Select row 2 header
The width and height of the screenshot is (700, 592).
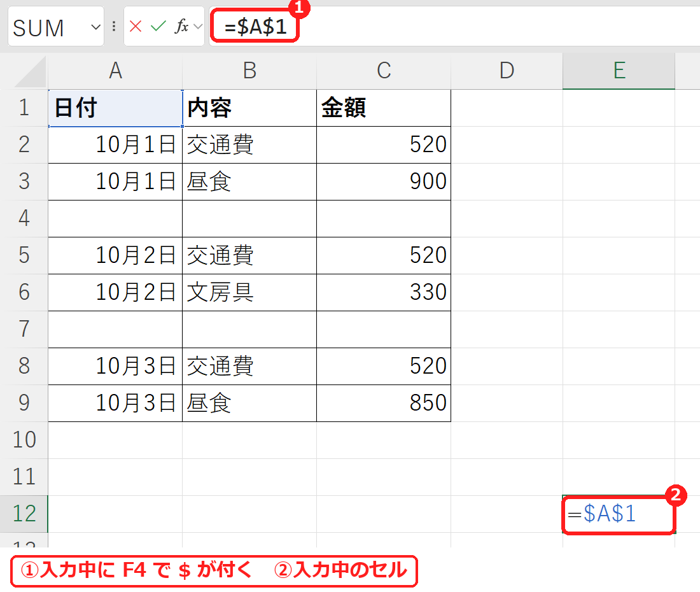pos(24,144)
